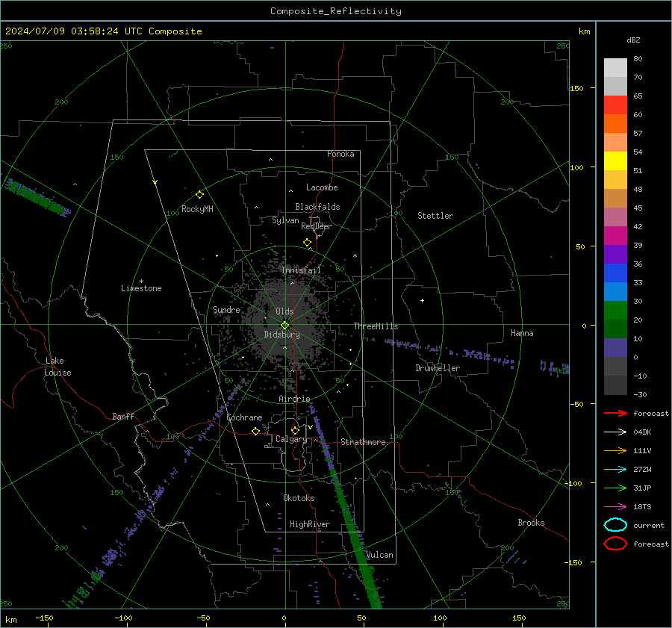Click the Hanna city label

tap(522, 333)
